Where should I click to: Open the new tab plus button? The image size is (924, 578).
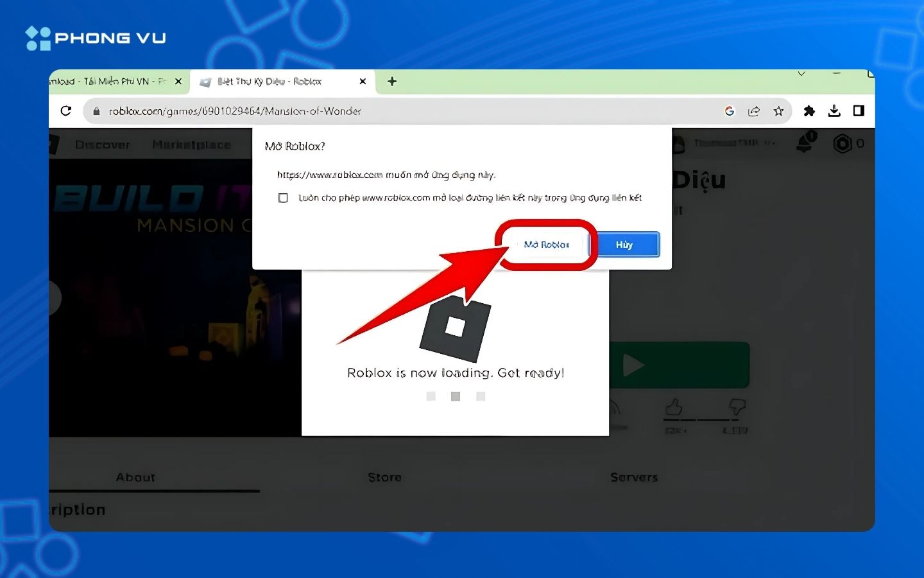(391, 81)
